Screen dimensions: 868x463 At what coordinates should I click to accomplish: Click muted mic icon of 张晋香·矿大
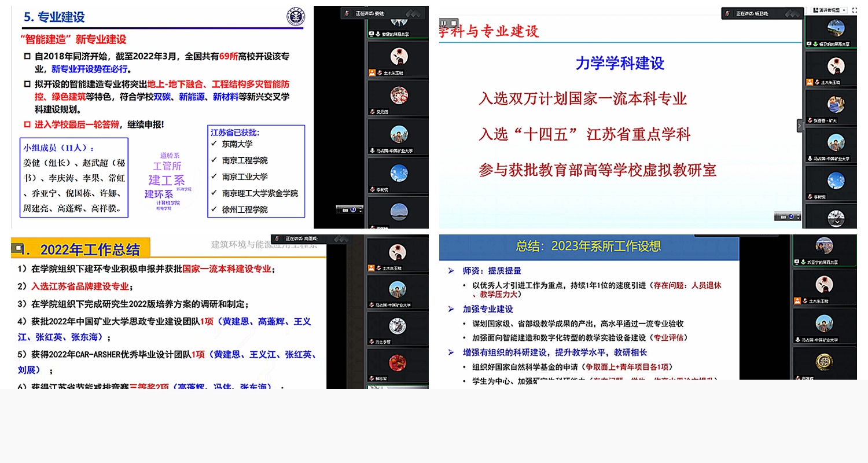[x=809, y=121]
